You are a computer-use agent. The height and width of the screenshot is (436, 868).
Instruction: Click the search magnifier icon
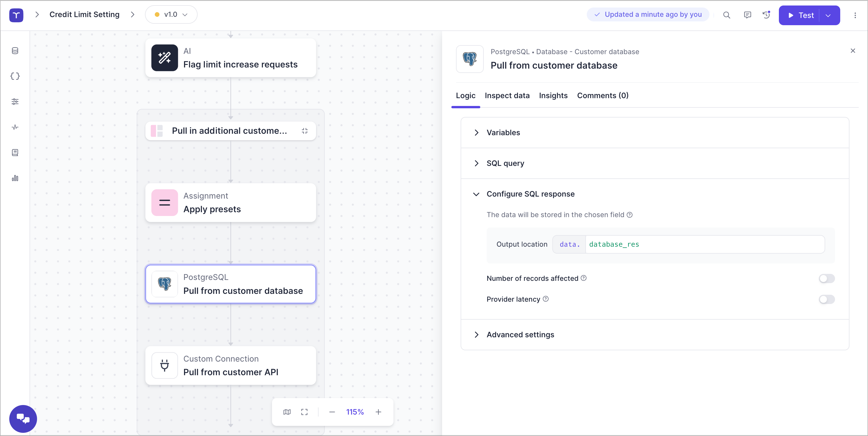pos(727,15)
